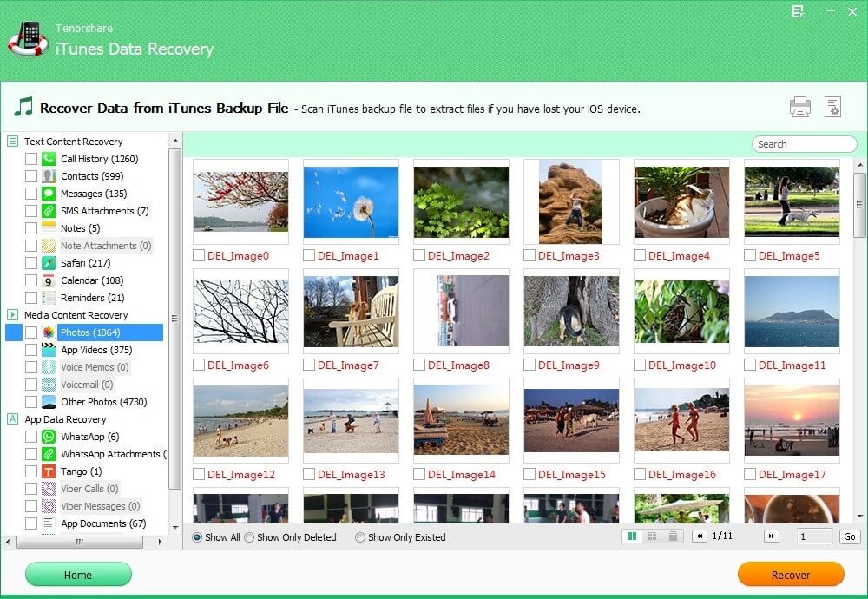Open WhatsApp (6) category
Screen dimensions: 868x599
tap(89, 437)
